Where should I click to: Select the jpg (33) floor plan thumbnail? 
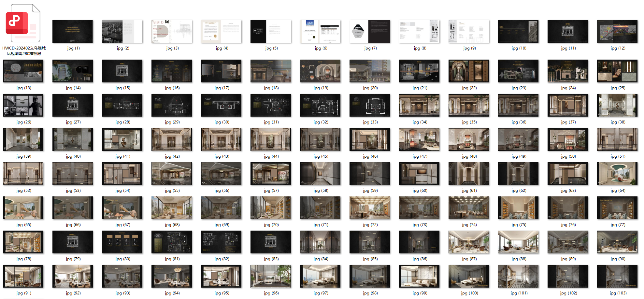point(370,105)
